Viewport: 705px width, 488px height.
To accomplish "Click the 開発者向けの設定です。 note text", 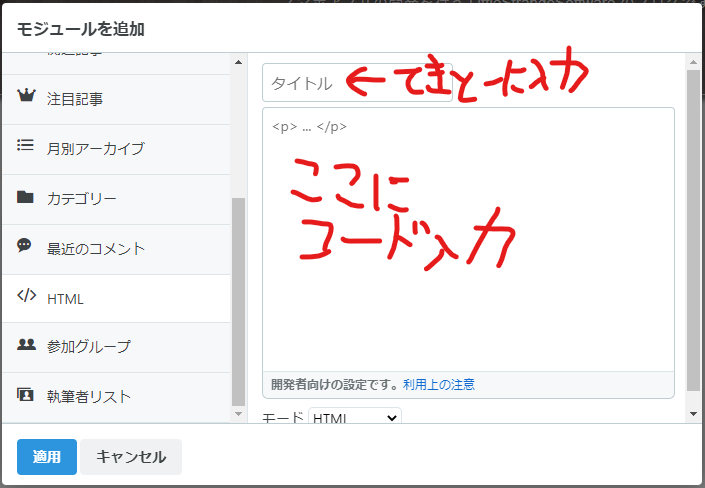I will [x=335, y=385].
